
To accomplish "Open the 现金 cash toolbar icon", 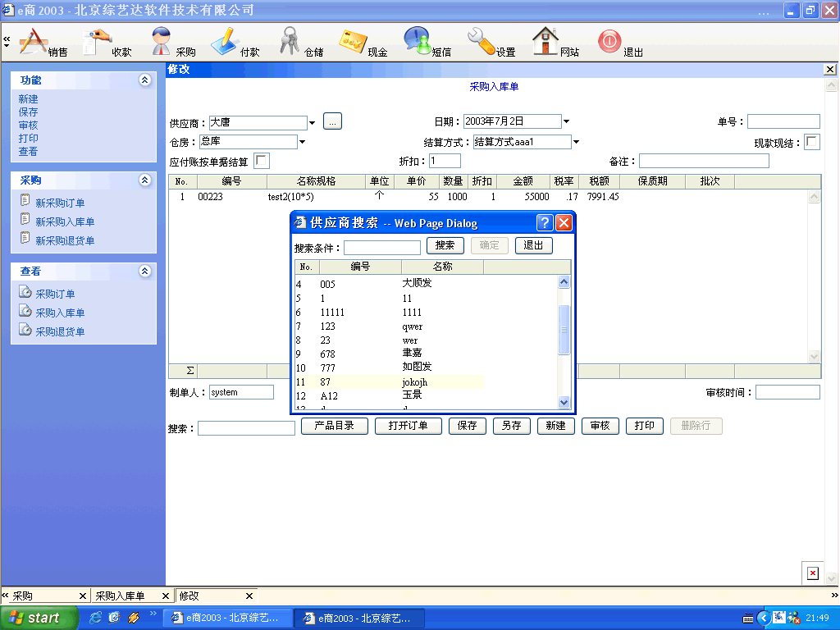I will coord(354,41).
